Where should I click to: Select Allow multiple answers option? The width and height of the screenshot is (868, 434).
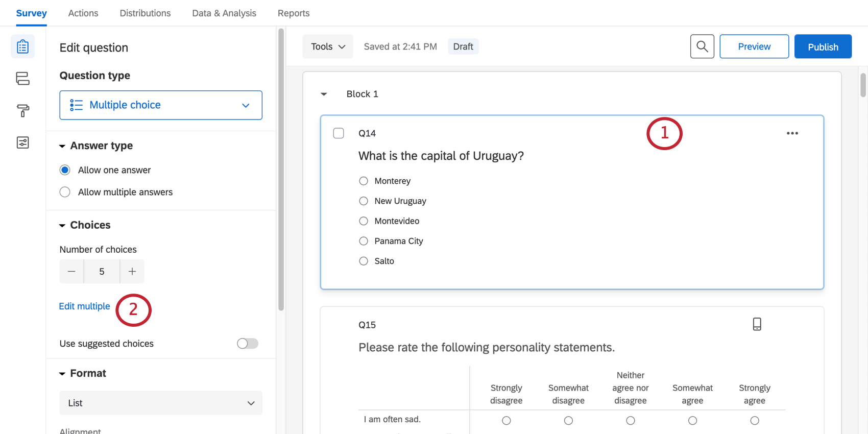tap(65, 192)
